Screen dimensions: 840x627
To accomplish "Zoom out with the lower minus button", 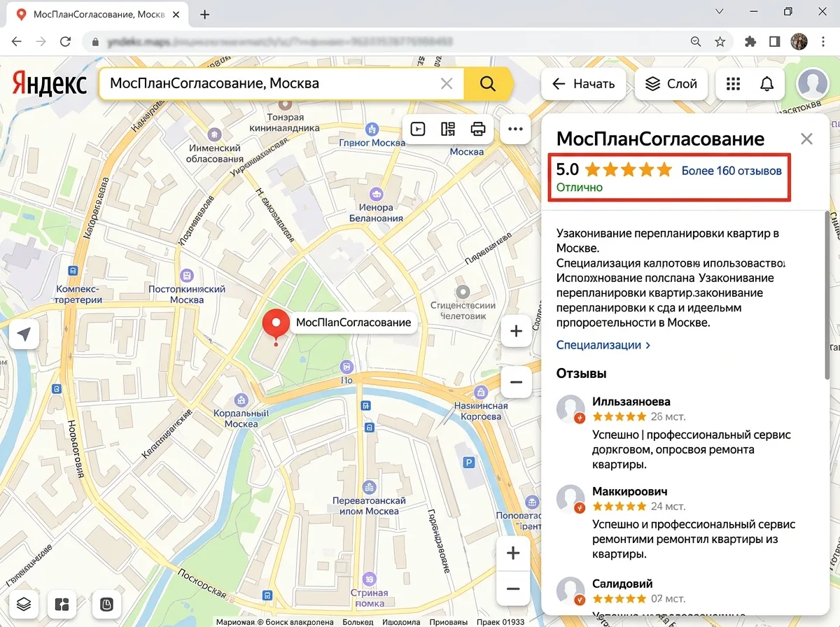I will click(513, 589).
